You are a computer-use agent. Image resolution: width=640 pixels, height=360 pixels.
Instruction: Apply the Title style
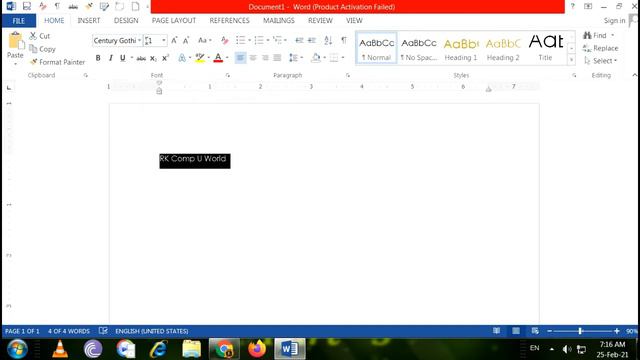(546, 48)
